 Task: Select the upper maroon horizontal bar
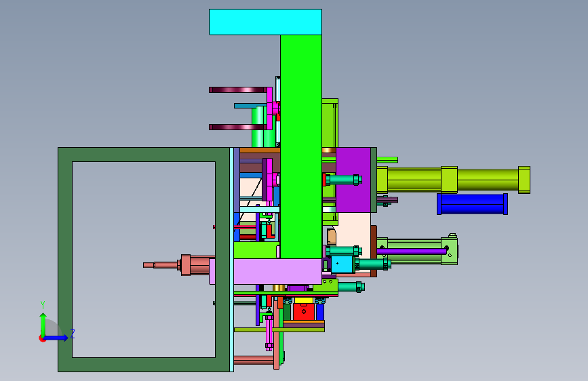point(238,90)
